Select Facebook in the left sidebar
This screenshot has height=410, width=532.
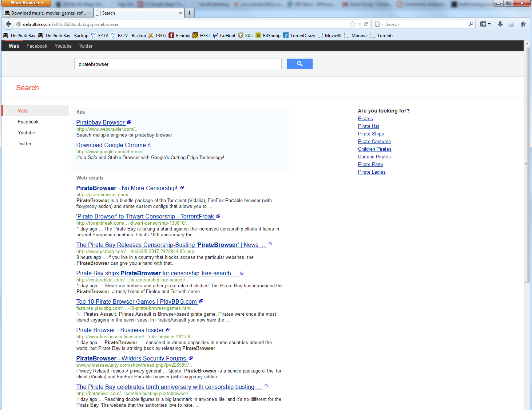(x=28, y=122)
